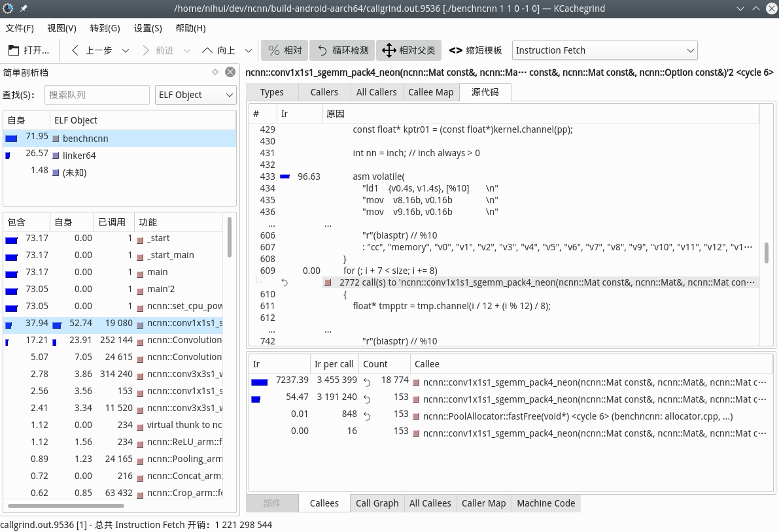Close the 简单剖析档 side panel
779x532 pixels.
tap(230, 72)
